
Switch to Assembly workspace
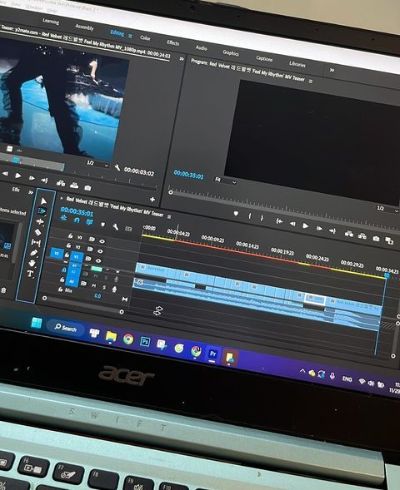[84, 27]
